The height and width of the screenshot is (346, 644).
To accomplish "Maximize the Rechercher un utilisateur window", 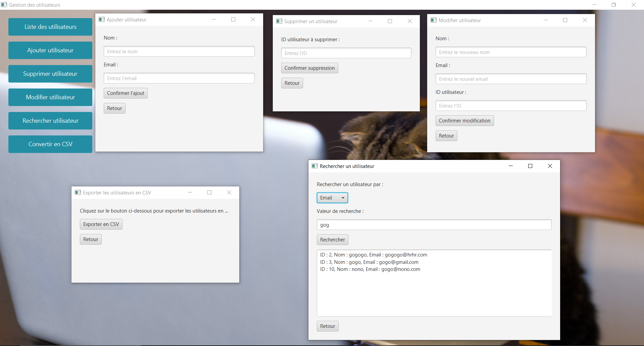I will tap(530, 166).
